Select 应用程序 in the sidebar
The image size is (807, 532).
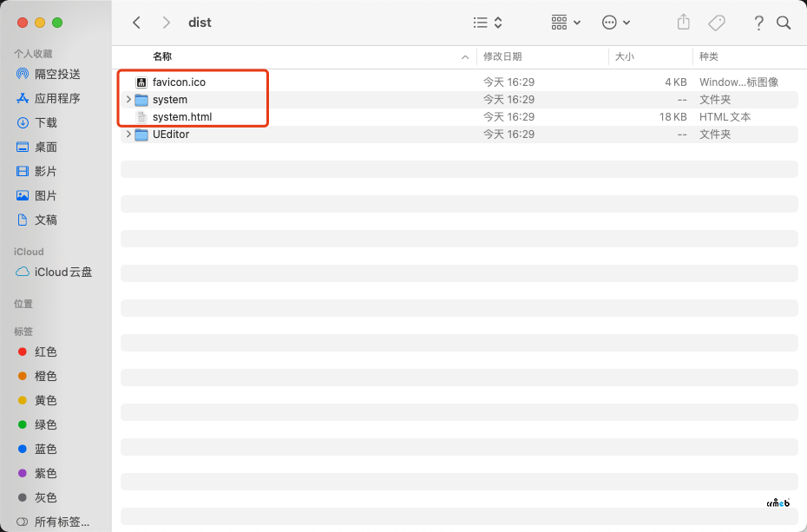click(57, 99)
